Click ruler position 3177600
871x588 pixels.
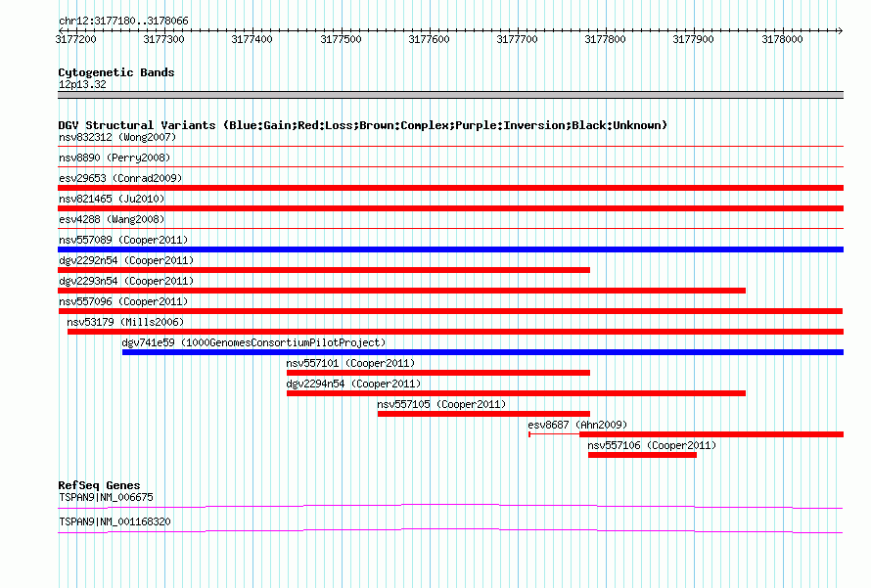point(429,39)
